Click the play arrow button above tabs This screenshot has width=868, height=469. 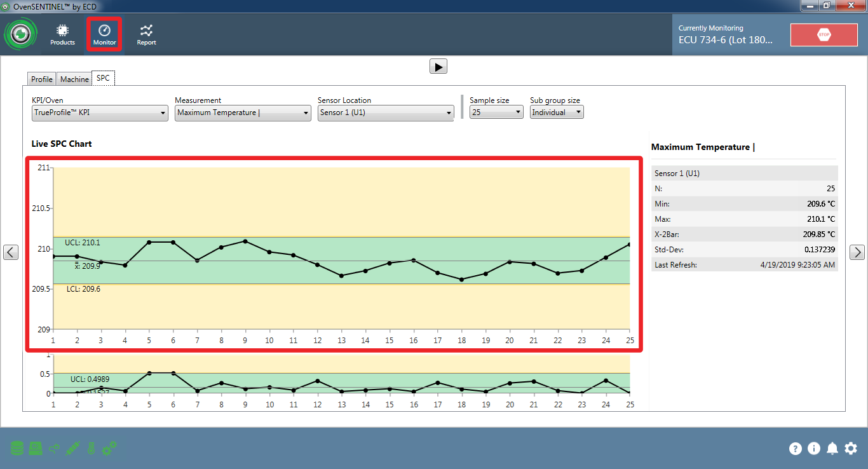(438, 66)
